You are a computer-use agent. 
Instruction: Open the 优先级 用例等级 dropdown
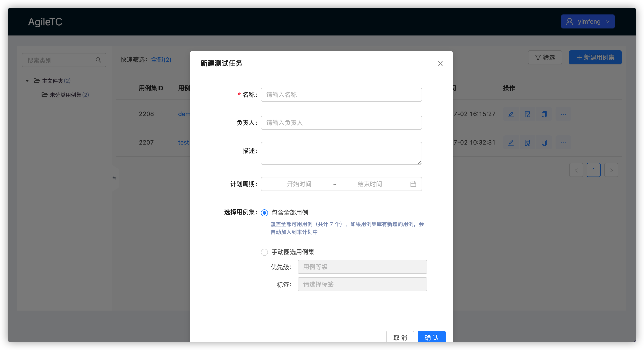(362, 267)
